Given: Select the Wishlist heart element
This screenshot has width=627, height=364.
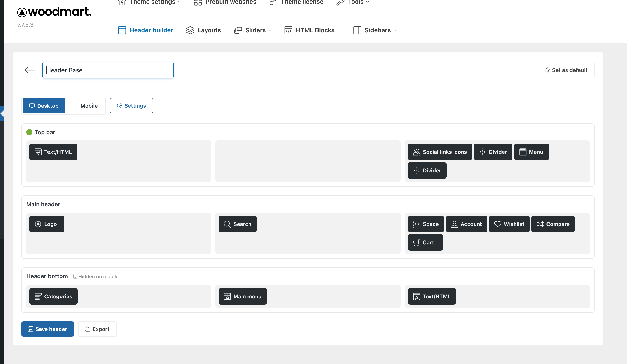Looking at the screenshot, I should click(509, 224).
